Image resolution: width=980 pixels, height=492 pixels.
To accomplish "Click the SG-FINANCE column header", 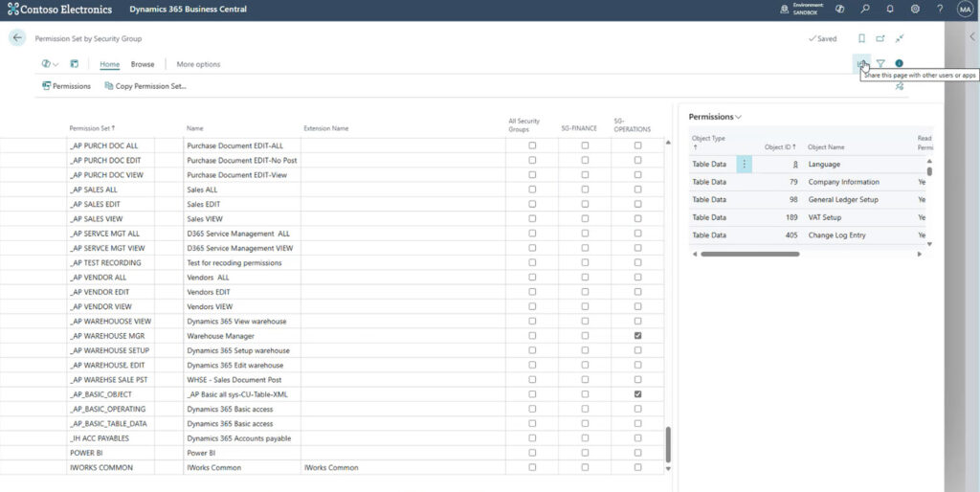I will [x=579, y=128].
